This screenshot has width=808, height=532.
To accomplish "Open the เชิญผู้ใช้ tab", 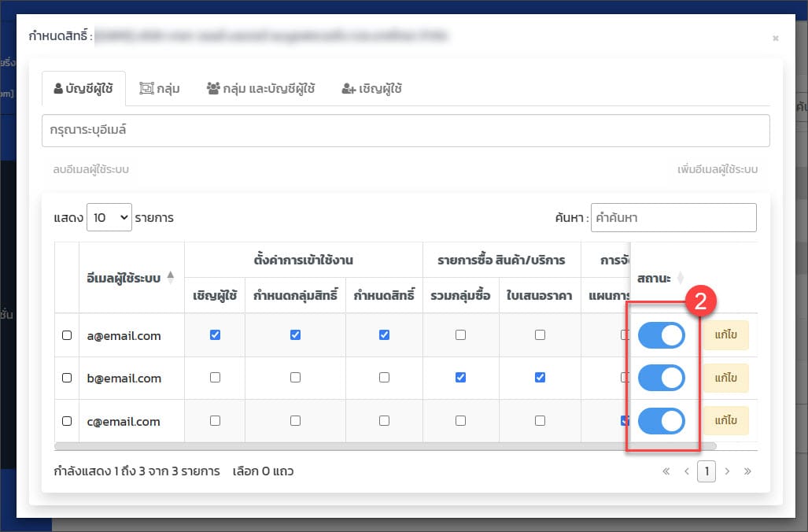I will coord(372,89).
